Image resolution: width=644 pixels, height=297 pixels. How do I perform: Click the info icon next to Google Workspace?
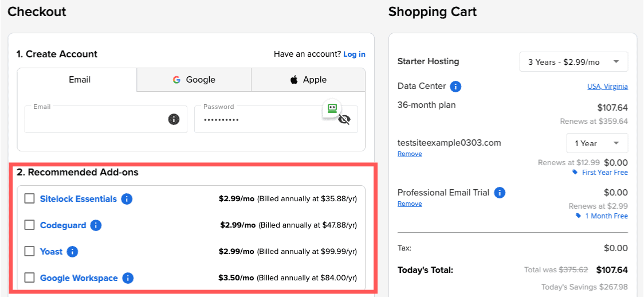pos(128,278)
